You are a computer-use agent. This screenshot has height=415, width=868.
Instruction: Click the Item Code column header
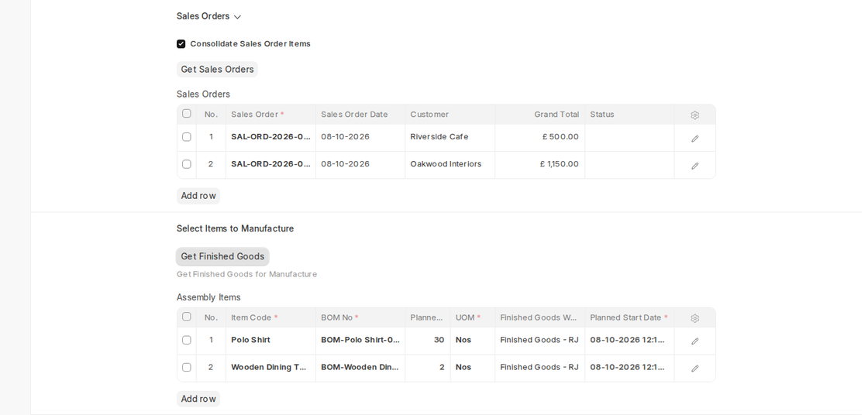pos(270,317)
